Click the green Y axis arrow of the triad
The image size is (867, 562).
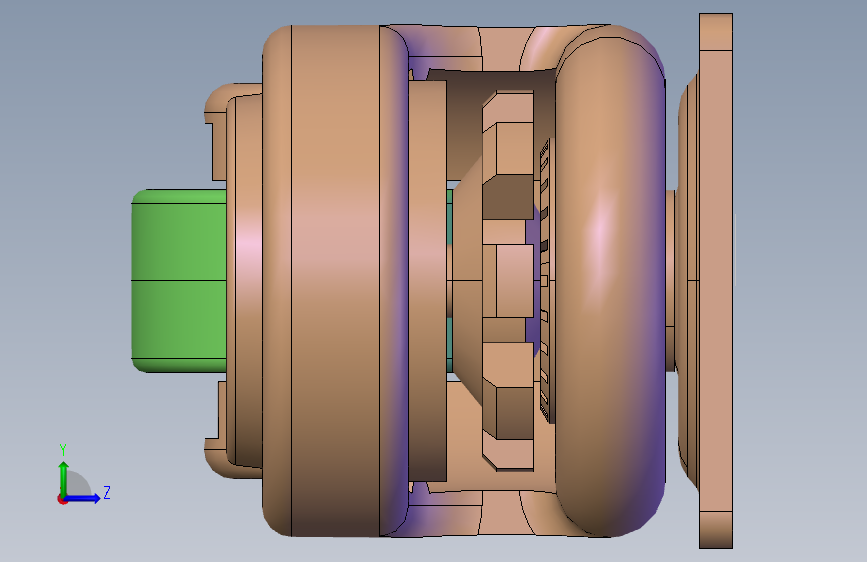pyautogui.click(x=63, y=478)
